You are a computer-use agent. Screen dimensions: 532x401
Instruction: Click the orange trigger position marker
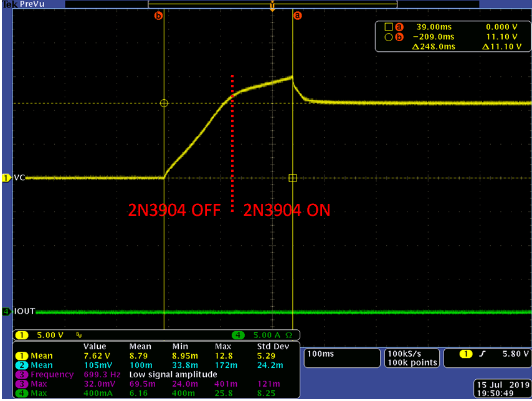(272, 7)
